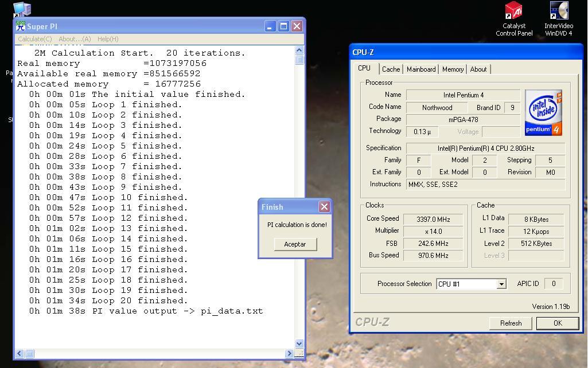The image size is (588, 368).
Task: Open the Catalyst Control Panel desktop icon
Action: click(513, 11)
